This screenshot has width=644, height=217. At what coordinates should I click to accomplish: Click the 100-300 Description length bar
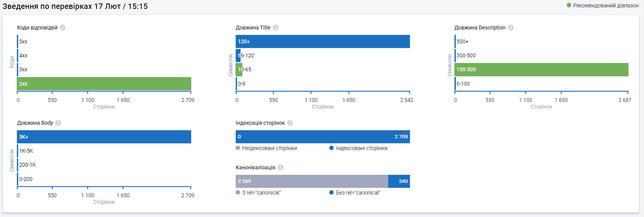tap(542, 70)
